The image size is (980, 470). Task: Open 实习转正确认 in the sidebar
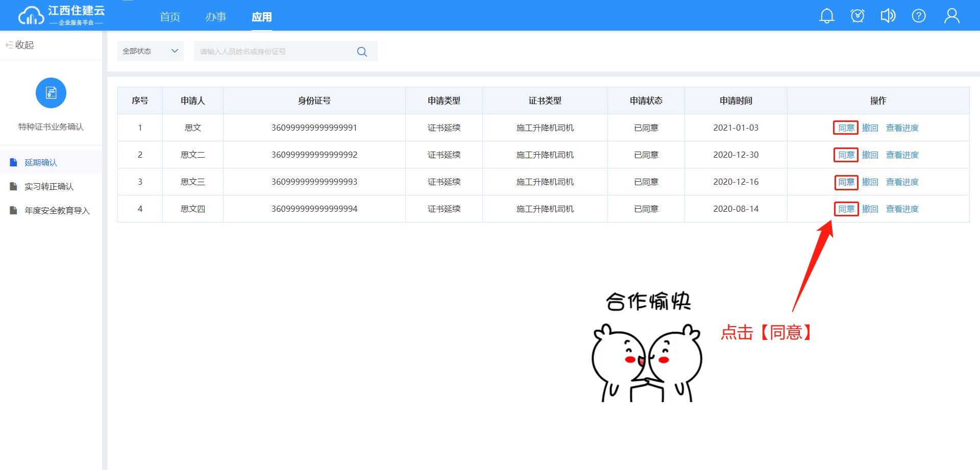(x=49, y=186)
